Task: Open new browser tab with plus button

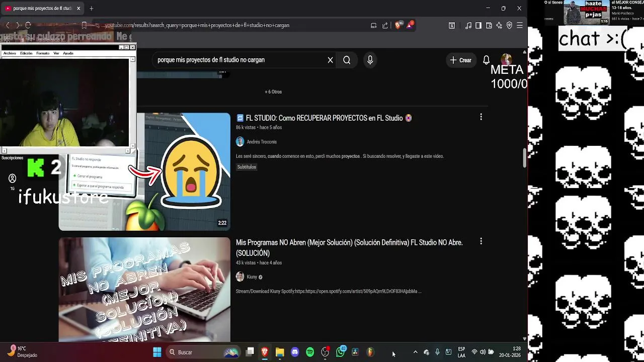Action: coord(91,9)
